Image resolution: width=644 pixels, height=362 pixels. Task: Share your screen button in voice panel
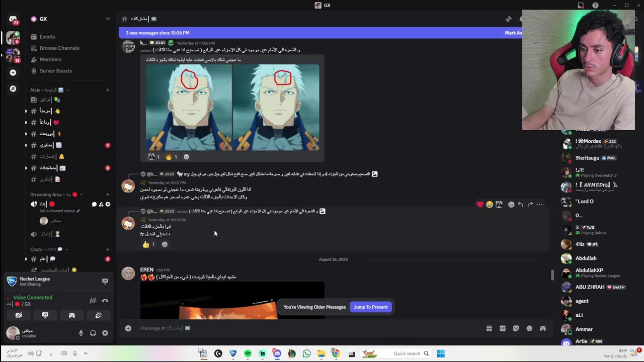(x=45, y=315)
